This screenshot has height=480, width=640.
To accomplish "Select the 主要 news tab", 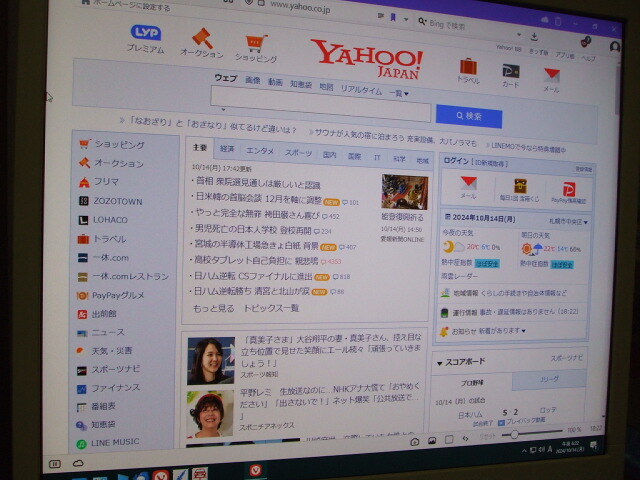I will point(200,147).
